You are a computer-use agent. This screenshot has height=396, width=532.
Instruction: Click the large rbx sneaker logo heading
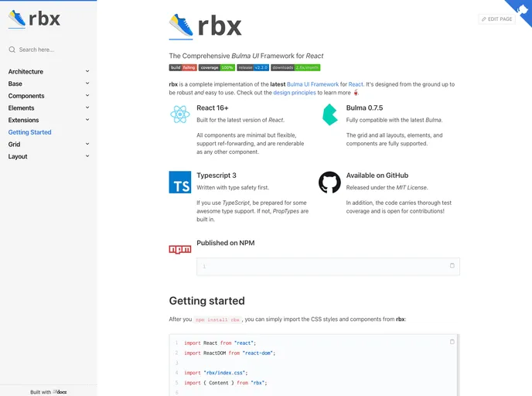click(205, 26)
